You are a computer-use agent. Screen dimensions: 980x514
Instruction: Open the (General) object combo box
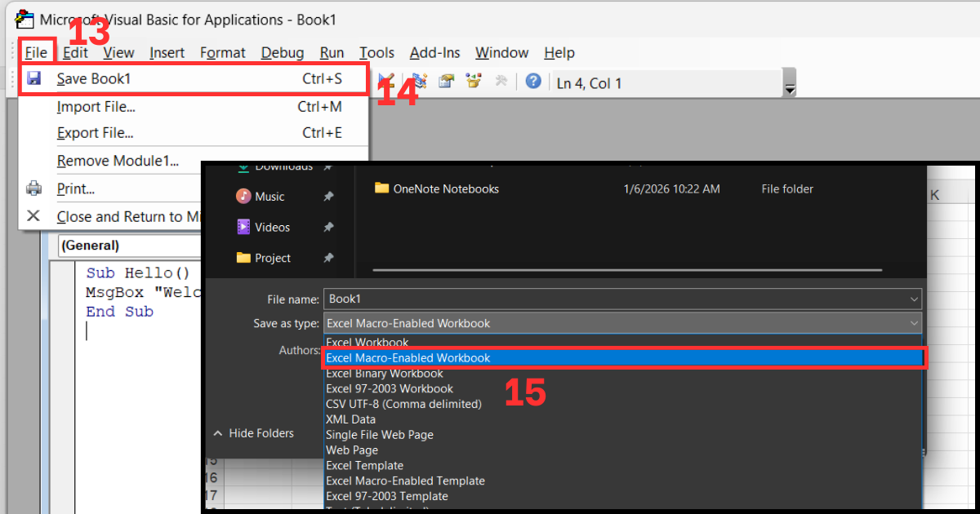coord(131,245)
